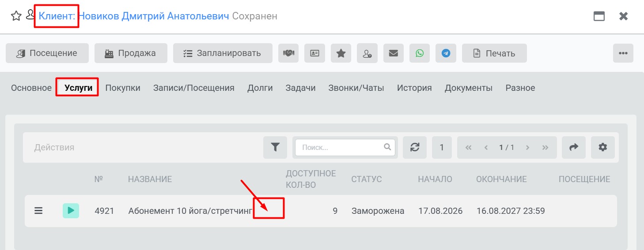Image resolution: width=644 pixels, height=250 pixels.
Task: Click the Запланировать button
Action: [223, 53]
